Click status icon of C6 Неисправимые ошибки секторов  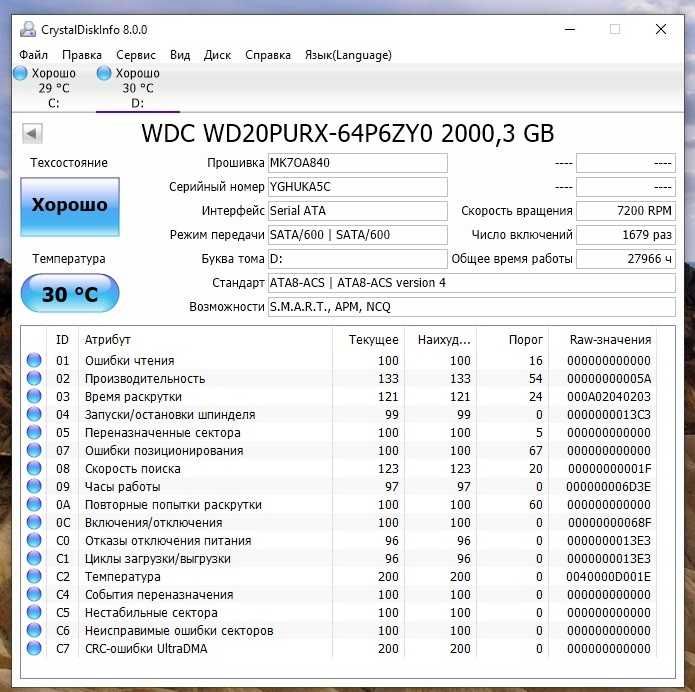[x=34, y=630]
